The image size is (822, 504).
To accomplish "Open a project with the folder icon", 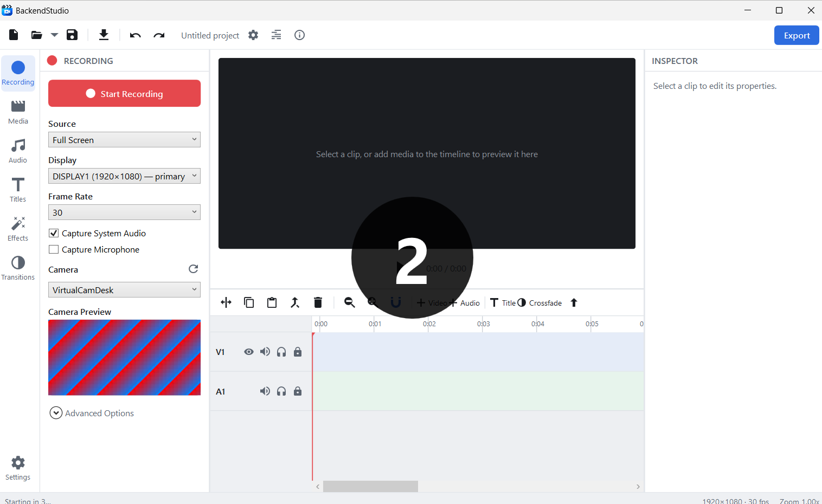I will click(36, 35).
